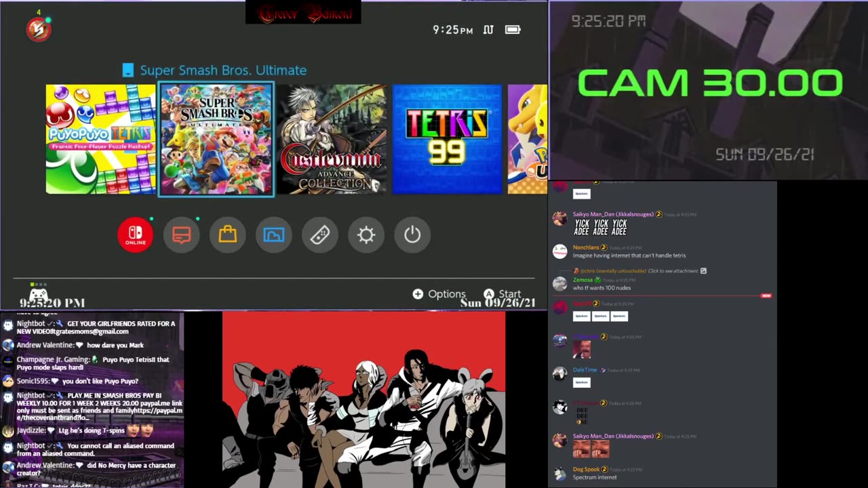Launch the Super Smash Bros. Ultimate tile
The height and width of the screenshot is (488, 868).
coord(216,139)
